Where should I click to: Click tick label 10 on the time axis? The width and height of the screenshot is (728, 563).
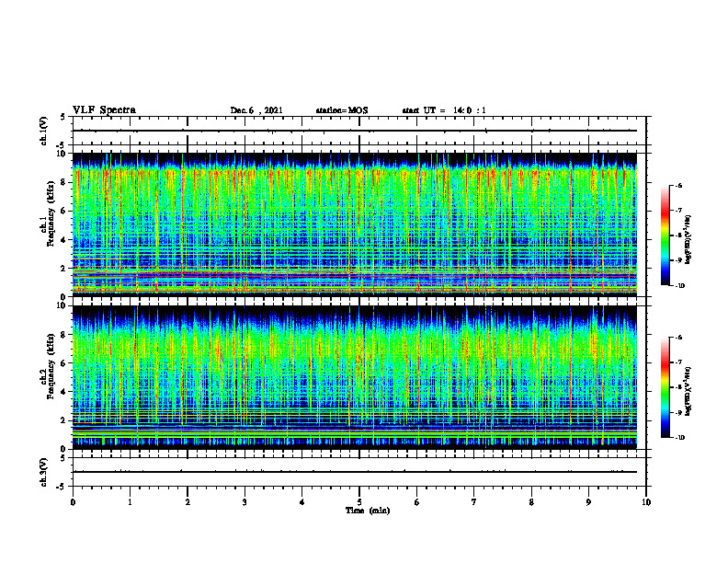(646, 502)
